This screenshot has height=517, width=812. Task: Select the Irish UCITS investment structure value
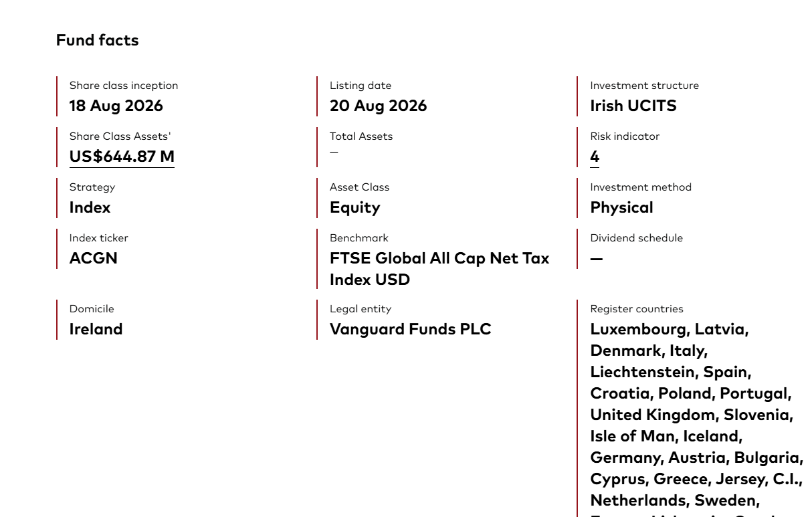click(633, 106)
